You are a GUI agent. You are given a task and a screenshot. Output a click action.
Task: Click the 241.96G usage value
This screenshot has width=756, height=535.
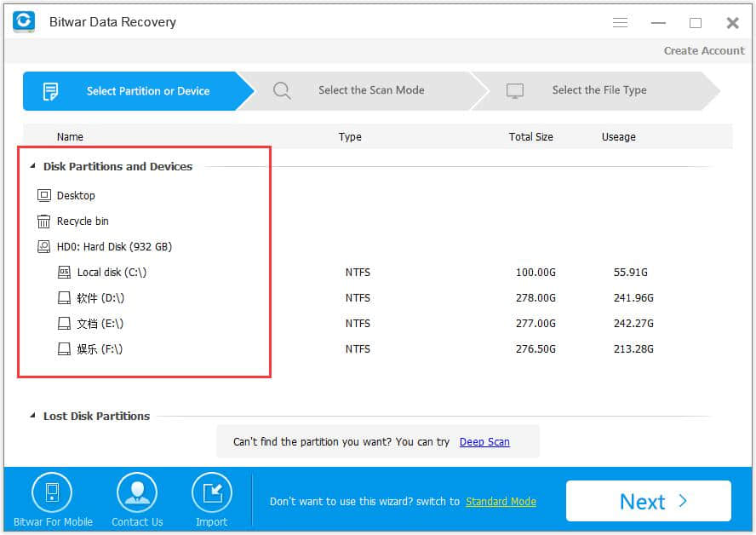(x=633, y=297)
